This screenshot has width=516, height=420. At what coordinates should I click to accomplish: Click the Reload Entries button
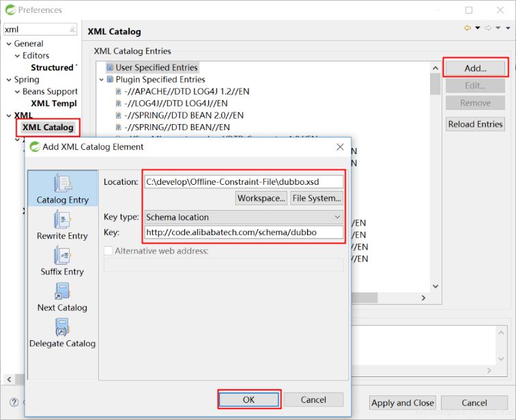click(475, 124)
